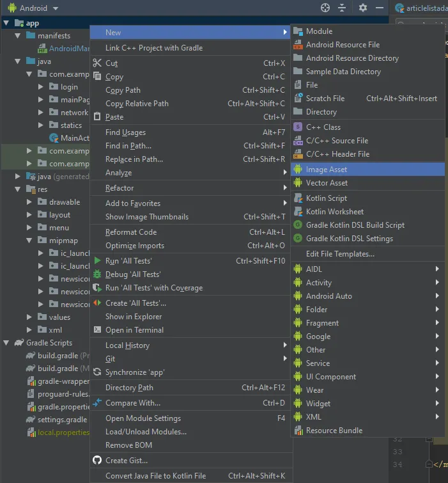Expand the login package
Viewport: 448px width, 483px height.
tap(41, 87)
